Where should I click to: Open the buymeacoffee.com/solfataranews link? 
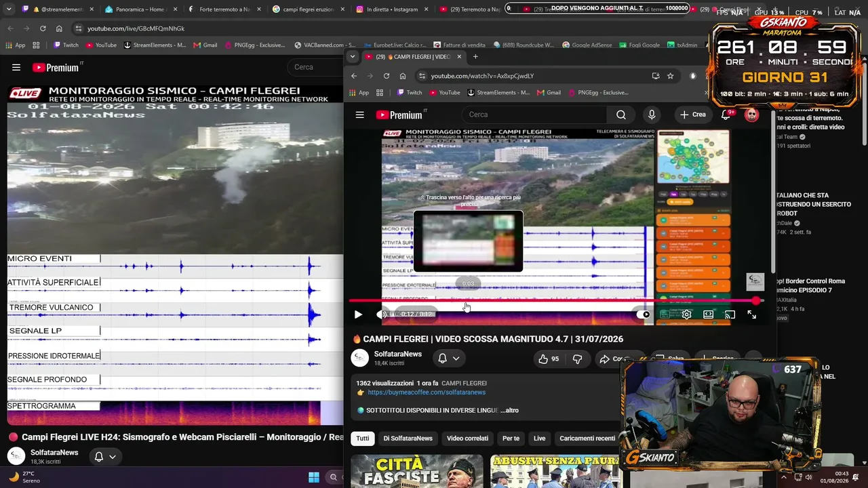(427, 392)
